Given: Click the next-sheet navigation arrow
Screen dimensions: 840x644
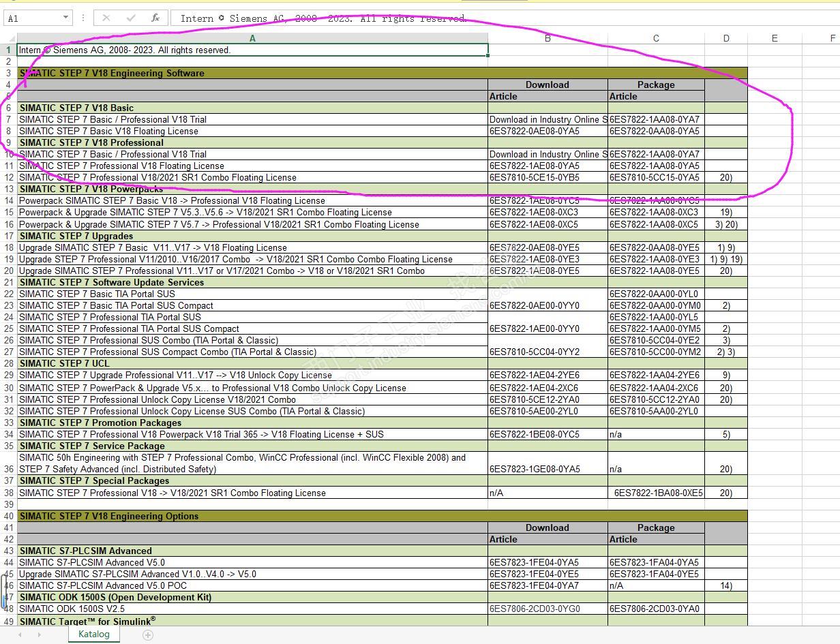Looking at the screenshot, I should 39,634.
